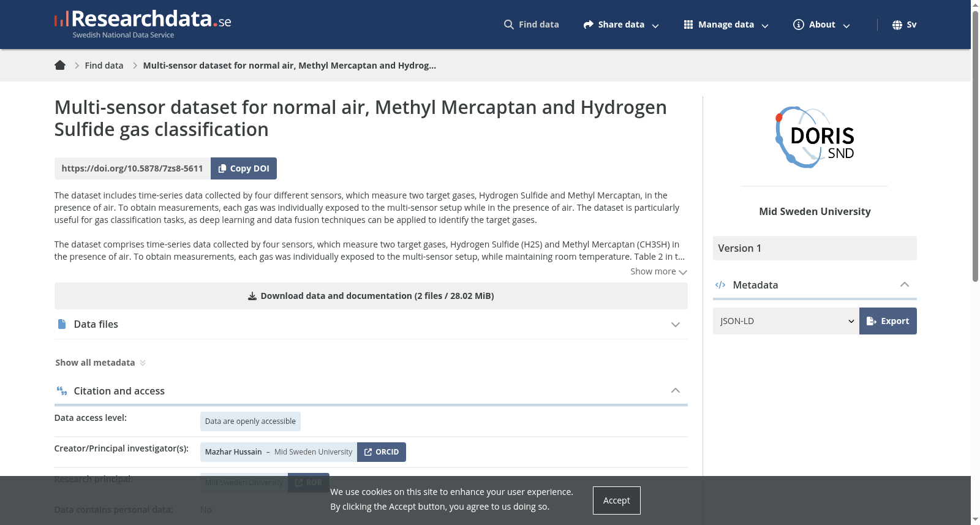Viewport: 980px width, 525px height.
Task: Click the home icon in breadcrumb
Action: pos(60,66)
